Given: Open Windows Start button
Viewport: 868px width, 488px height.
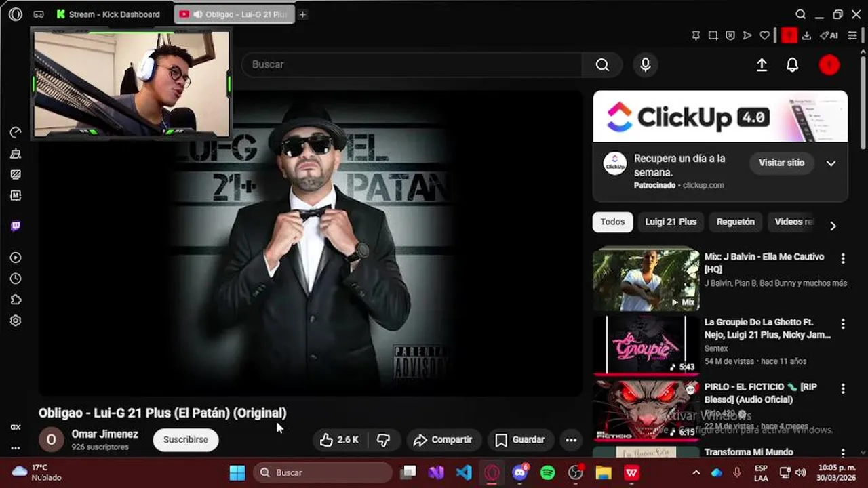Looking at the screenshot, I should [237, 472].
